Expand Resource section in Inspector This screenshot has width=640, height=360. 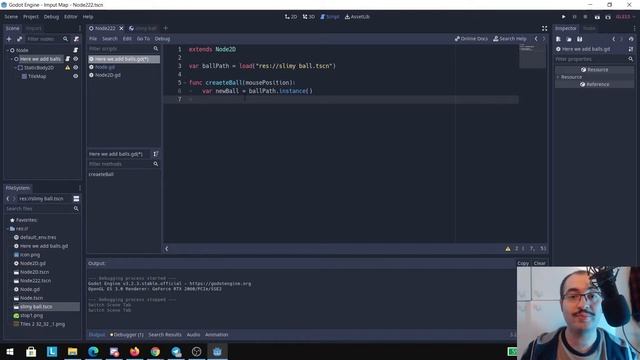click(558, 77)
